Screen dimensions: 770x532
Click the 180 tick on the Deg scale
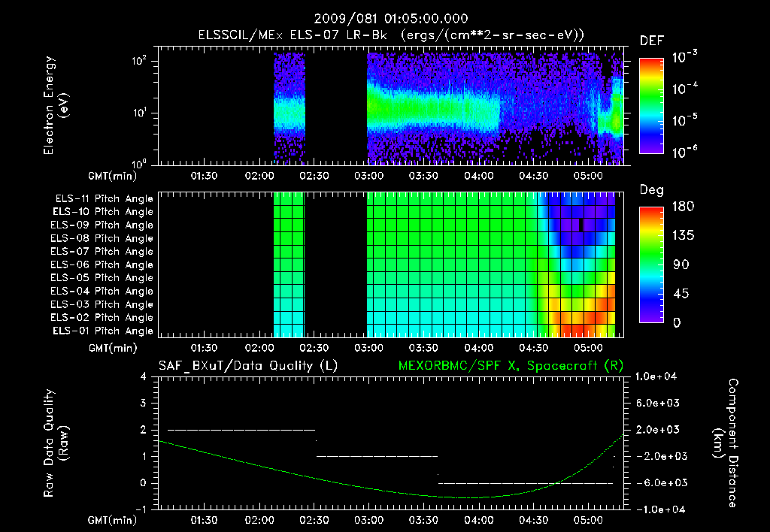[x=683, y=207]
